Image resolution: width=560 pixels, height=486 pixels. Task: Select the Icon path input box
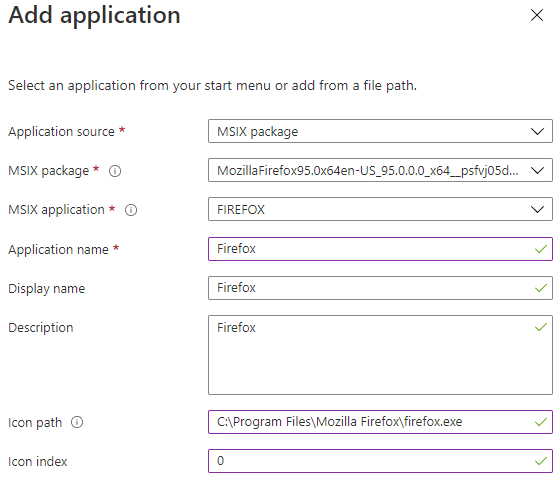click(380, 422)
